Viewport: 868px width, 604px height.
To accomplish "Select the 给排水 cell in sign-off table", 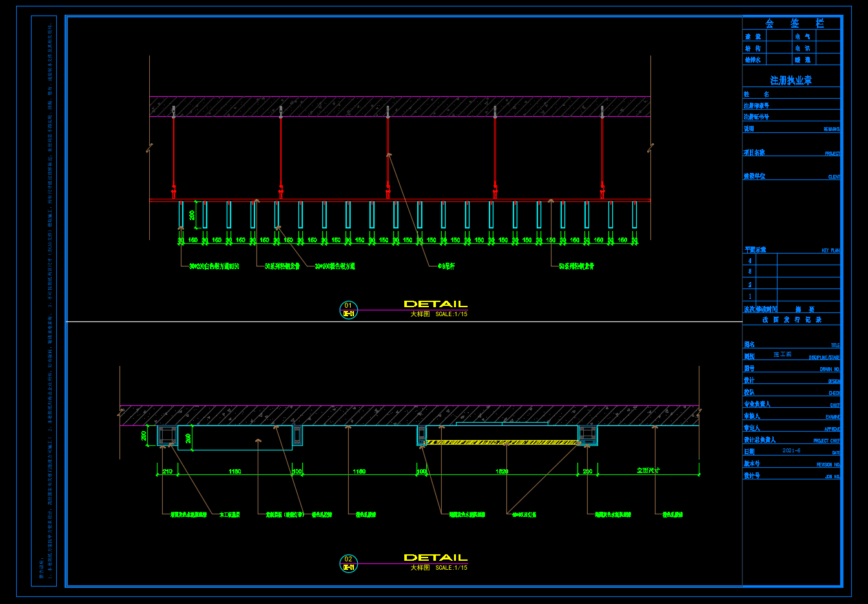I will click(x=752, y=60).
